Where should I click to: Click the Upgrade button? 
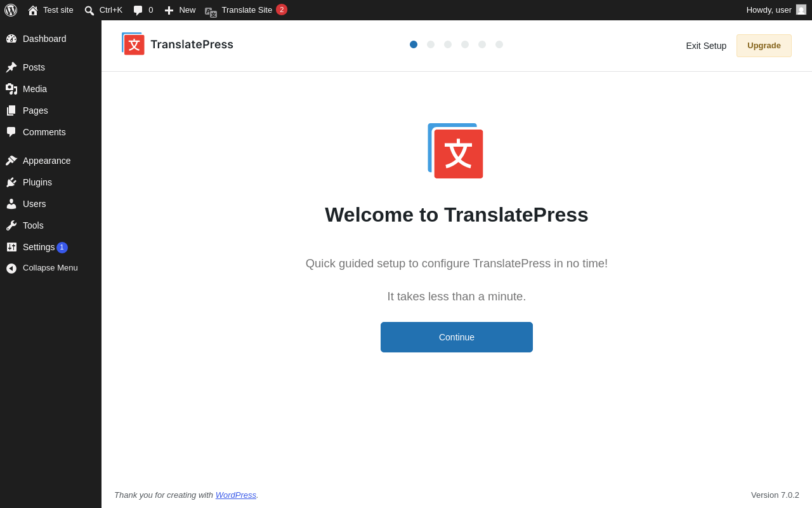(764, 46)
